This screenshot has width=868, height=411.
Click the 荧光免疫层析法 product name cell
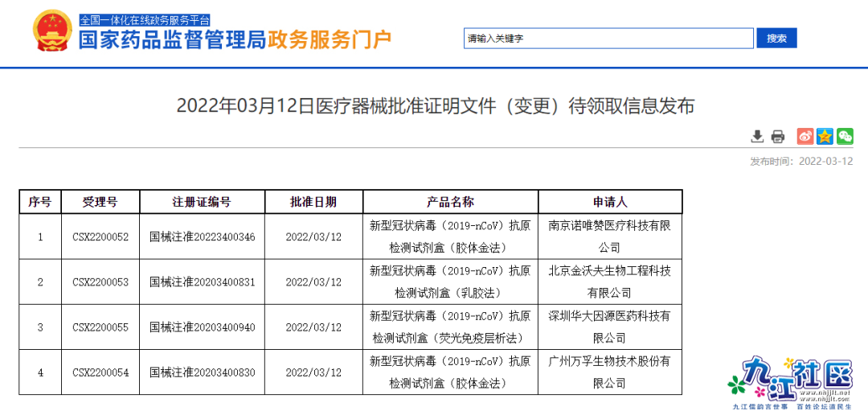tap(450, 327)
